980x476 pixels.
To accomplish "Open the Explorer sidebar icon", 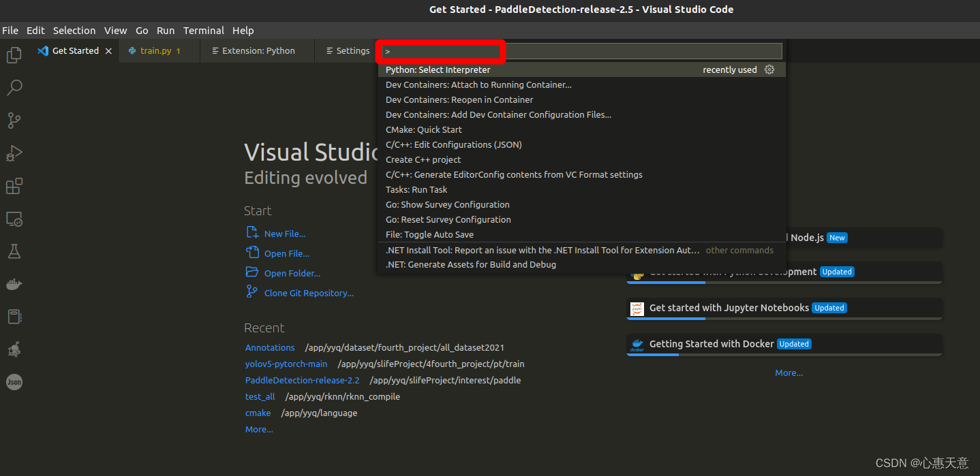I will pos(14,54).
